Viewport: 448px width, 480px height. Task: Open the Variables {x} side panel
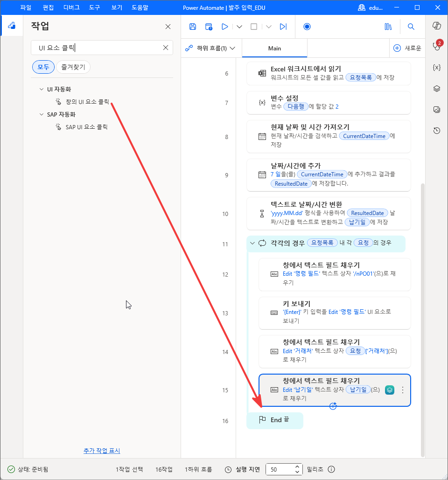pos(437,67)
